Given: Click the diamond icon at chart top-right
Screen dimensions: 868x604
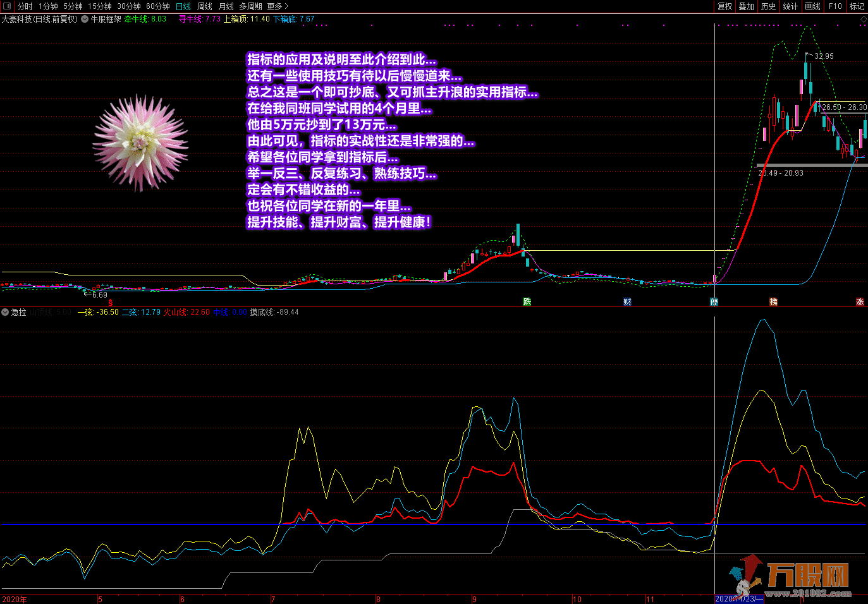Looking at the screenshot, I should tap(863, 20).
